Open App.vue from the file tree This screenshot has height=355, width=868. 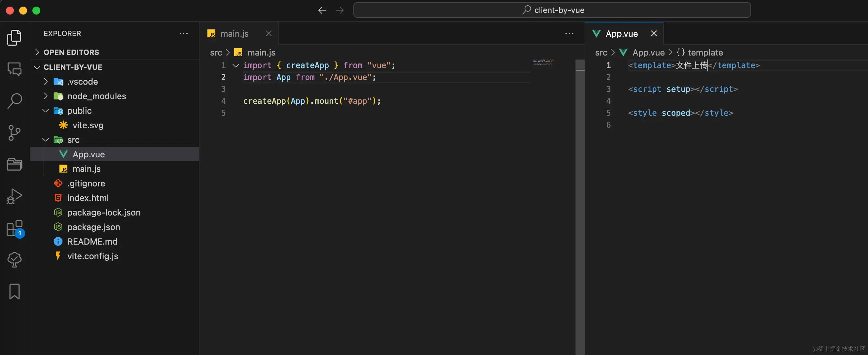click(x=115, y=154)
